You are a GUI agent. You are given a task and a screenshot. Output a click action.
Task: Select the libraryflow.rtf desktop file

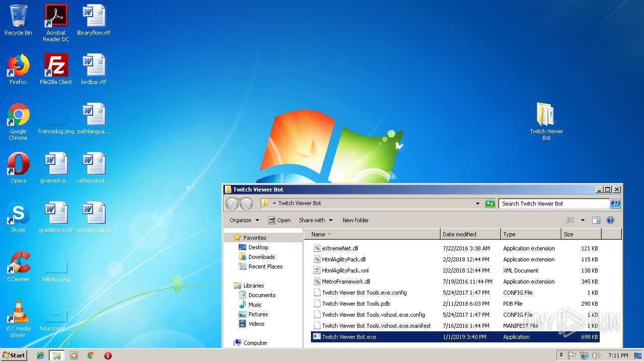tap(94, 21)
